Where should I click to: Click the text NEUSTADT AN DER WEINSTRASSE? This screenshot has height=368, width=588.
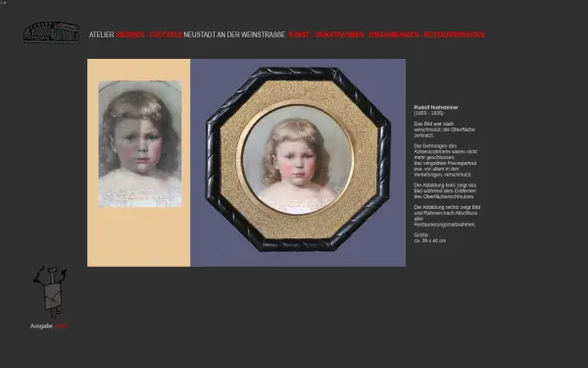point(234,34)
